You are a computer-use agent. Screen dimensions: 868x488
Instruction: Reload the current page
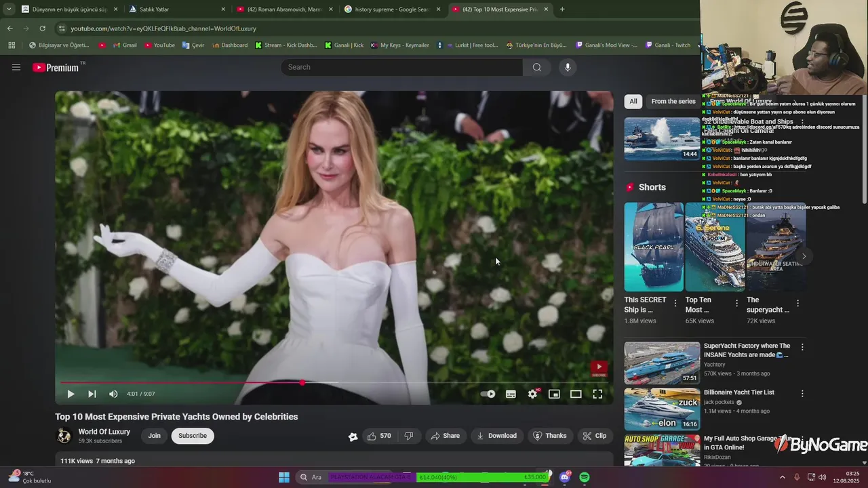(x=42, y=28)
